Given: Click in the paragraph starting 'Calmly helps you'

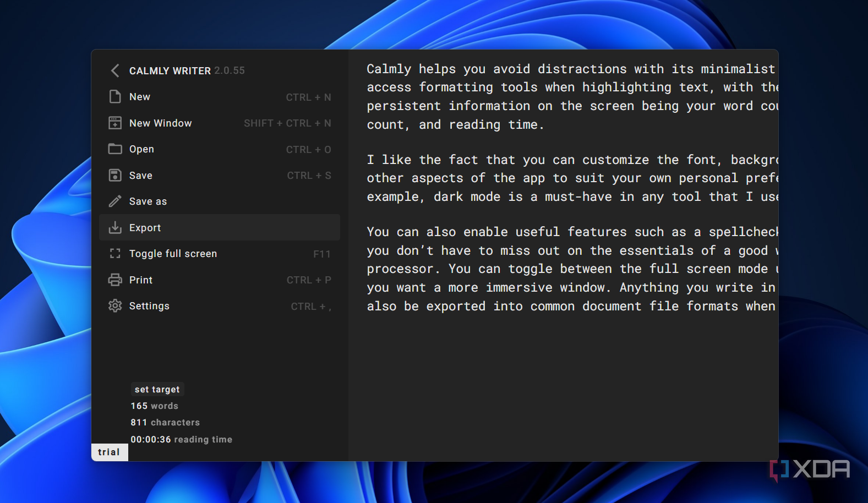Looking at the screenshot, I should (x=571, y=97).
